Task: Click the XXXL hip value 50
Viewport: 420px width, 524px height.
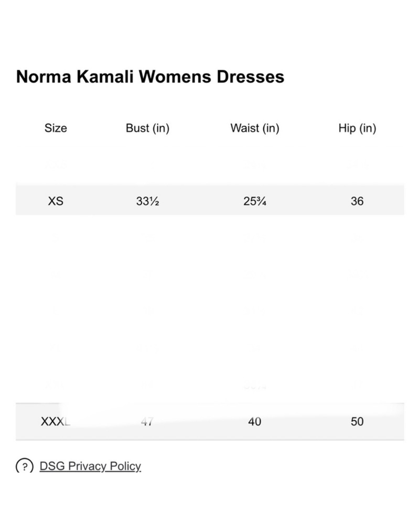Action: [x=357, y=421]
